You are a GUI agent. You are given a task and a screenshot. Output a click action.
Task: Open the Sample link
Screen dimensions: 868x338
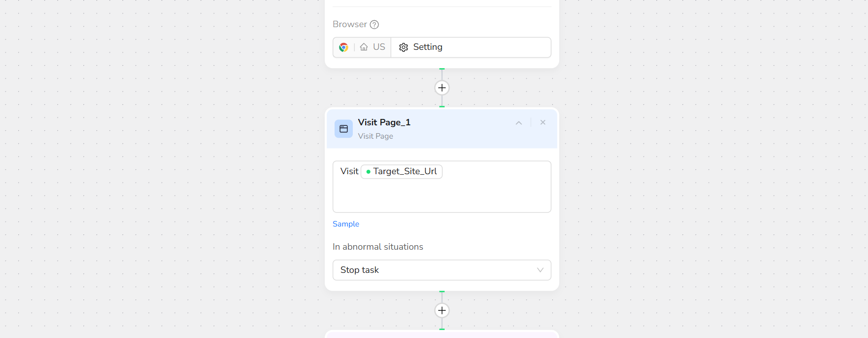click(346, 224)
